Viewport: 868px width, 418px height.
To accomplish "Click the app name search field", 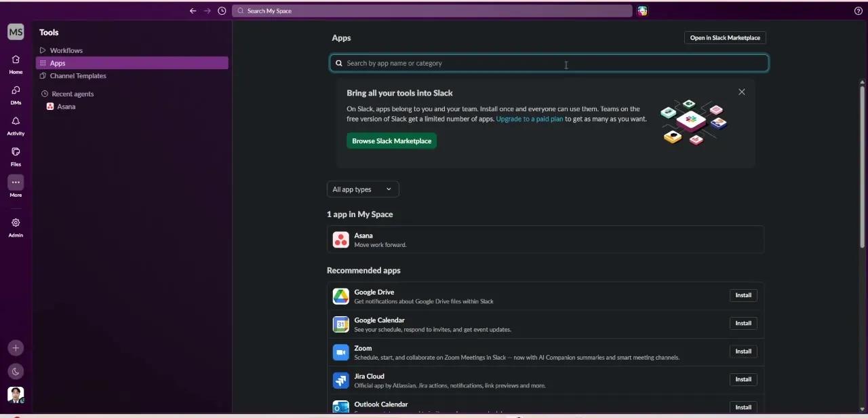I will [x=549, y=63].
